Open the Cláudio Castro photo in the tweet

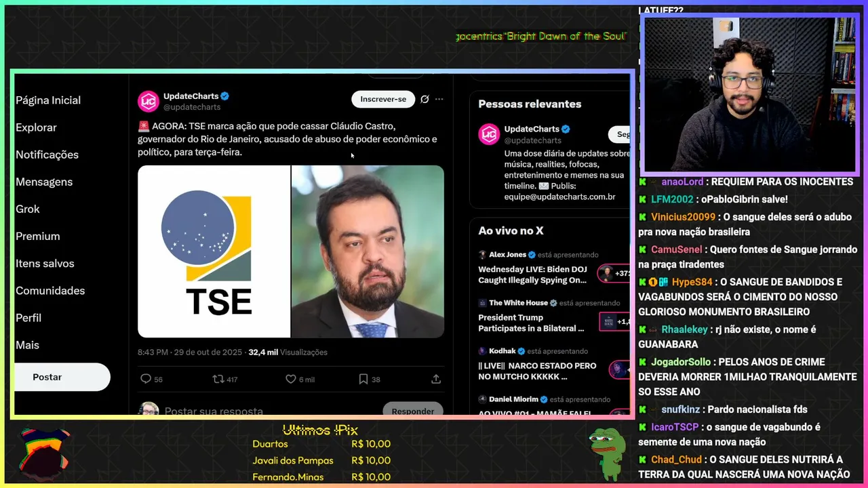(368, 251)
